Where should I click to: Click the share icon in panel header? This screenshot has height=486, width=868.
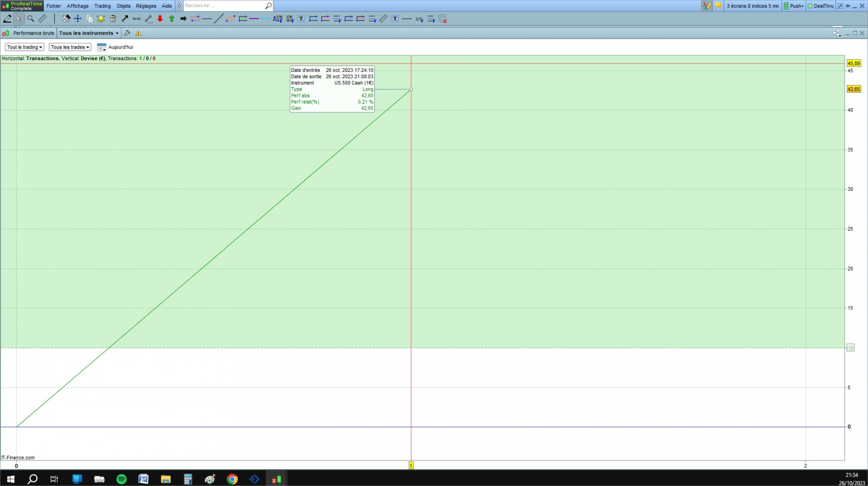pos(837,33)
